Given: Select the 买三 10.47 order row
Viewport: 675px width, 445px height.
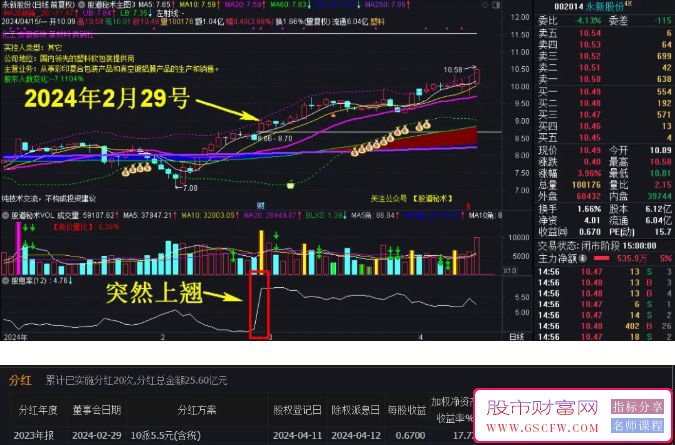Looking at the screenshot, I should pos(604,115).
